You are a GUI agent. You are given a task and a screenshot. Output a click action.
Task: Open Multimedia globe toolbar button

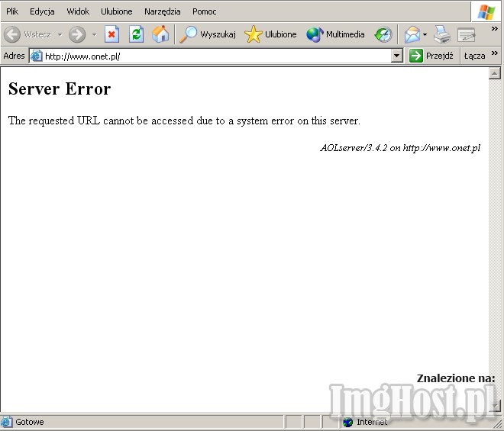[335, 34]
